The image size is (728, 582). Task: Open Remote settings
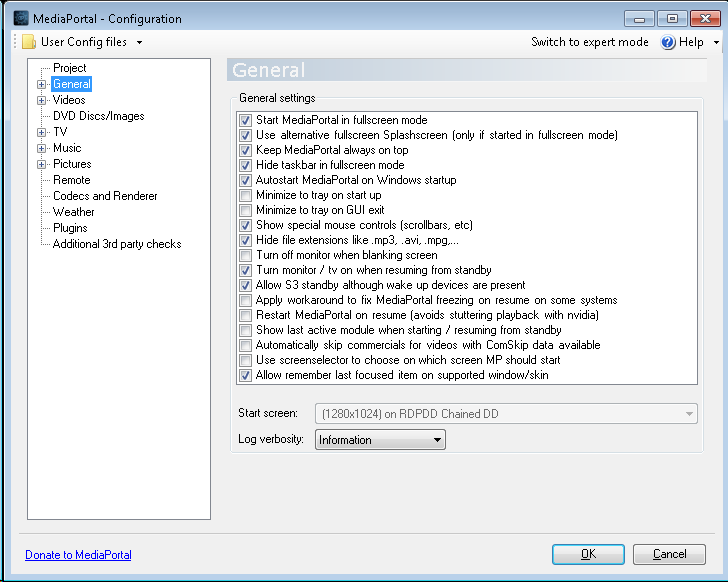tap(72, 180)
